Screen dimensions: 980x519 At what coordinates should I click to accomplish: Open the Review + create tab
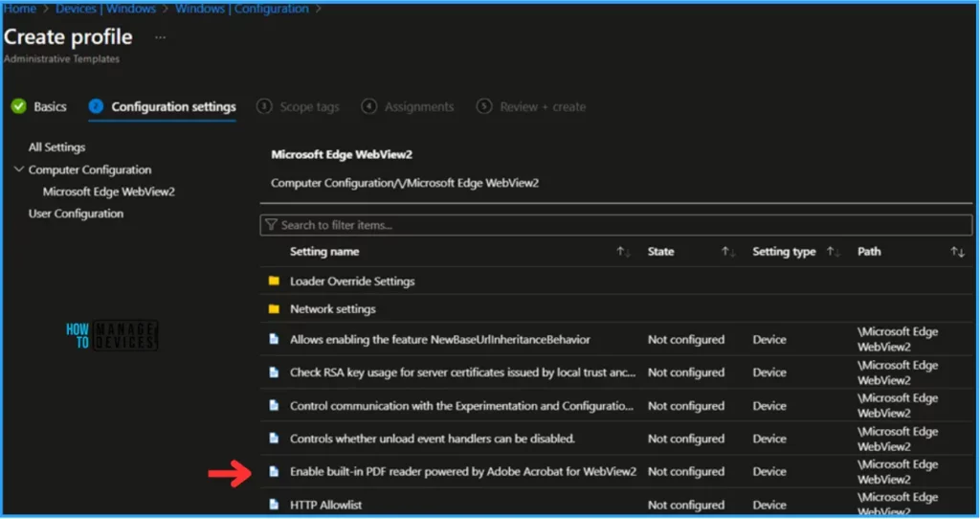[x=543, y=107]
